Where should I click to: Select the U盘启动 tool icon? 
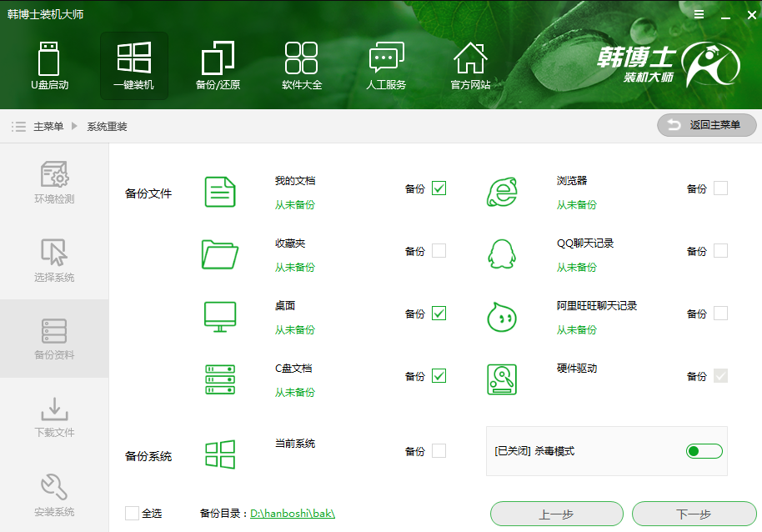(49, 65)
